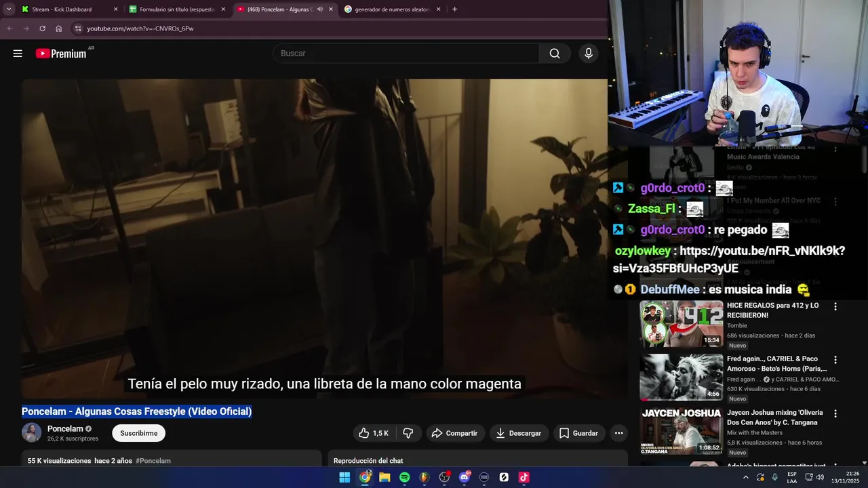
Task: Reload the current page
Action: pyautogui.click(x=42, y=28)
